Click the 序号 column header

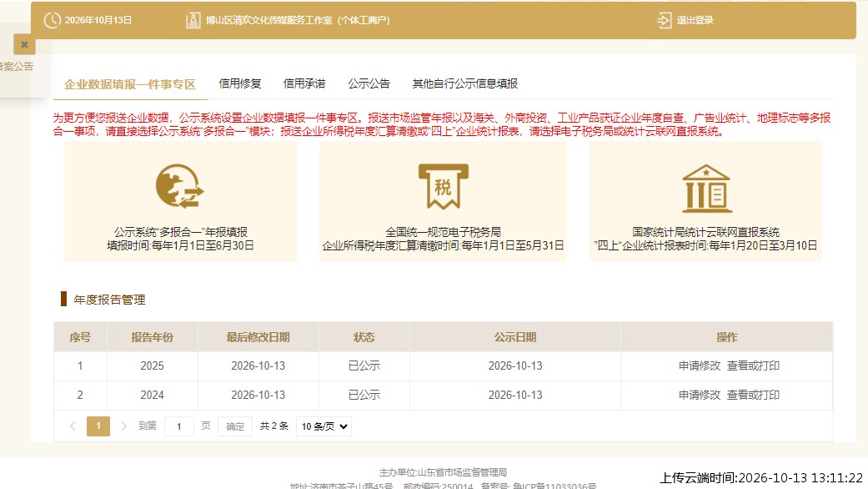pyautogui.click(x=80, y=337)
